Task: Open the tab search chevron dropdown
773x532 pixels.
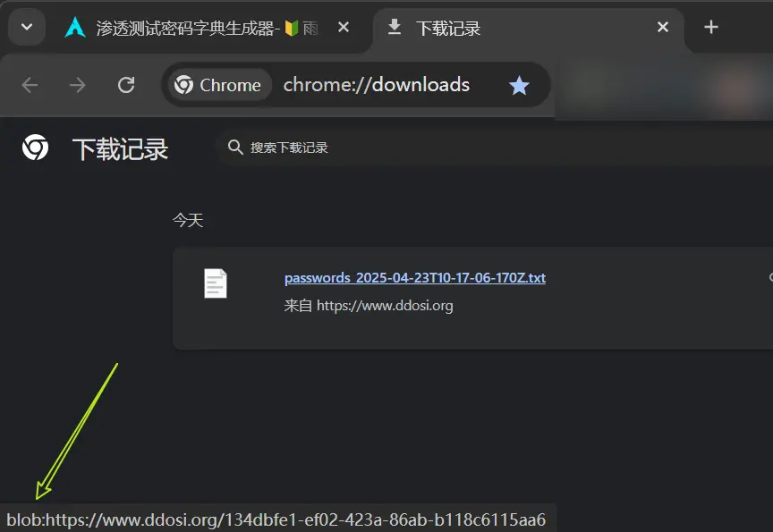Action: (x=27, y=27)
